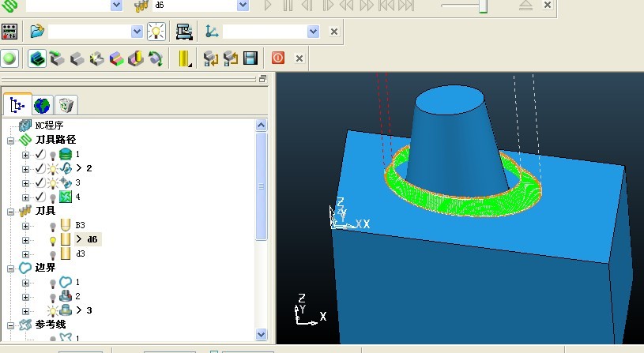The image size is (644, 353).
Task: Click the second ViewMill icon with green arrow
Action: coord(57,58)
